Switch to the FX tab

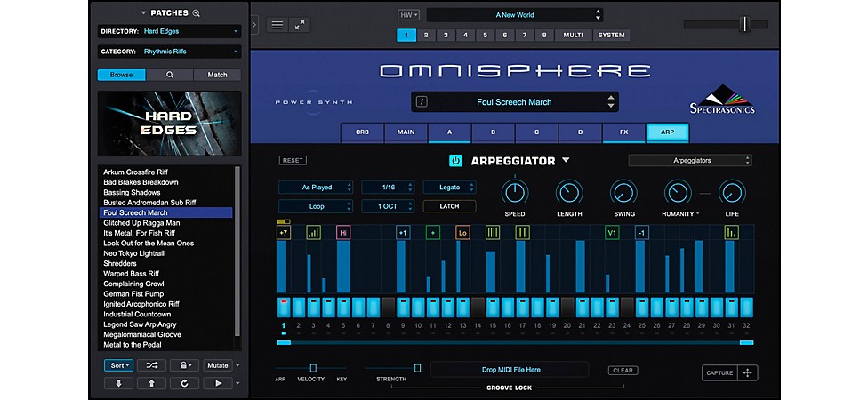click(624, 132)
